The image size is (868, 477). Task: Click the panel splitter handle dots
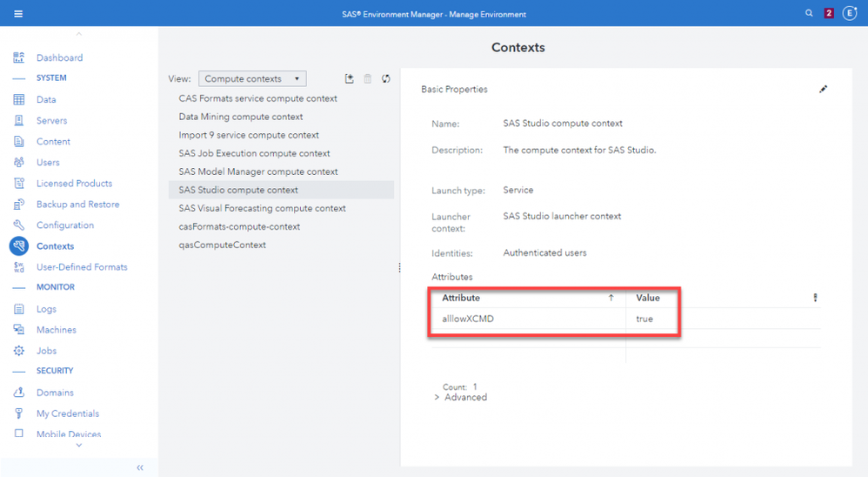coord(399,268)
